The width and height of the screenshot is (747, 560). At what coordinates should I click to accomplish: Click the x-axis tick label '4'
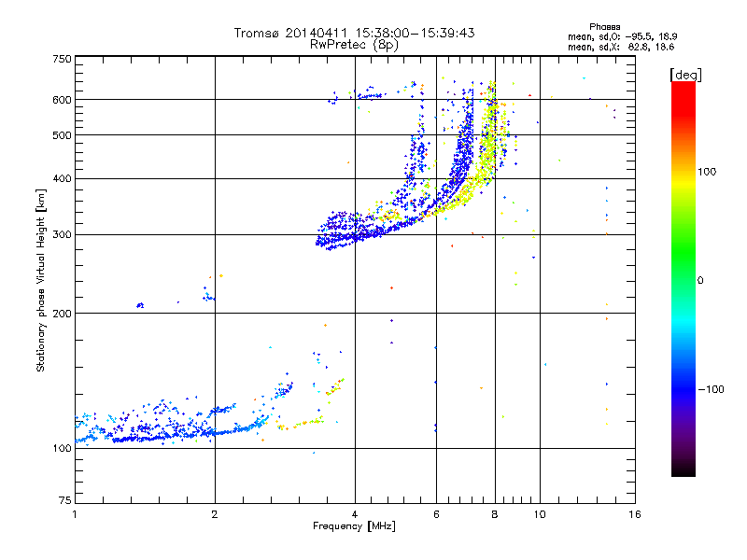point(355,514)
